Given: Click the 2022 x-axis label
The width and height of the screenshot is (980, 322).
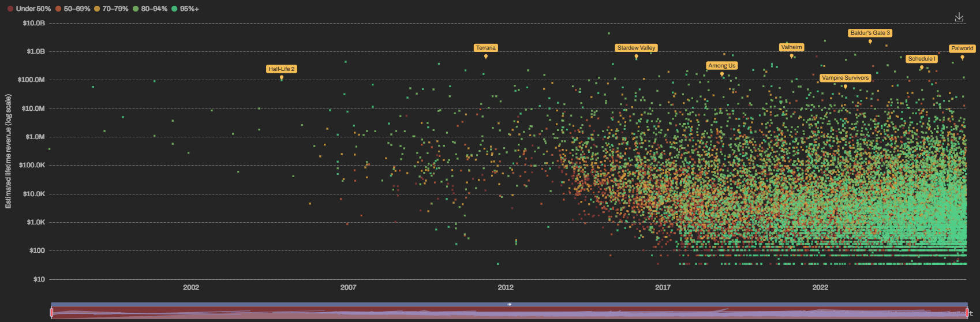Looking at the screenshot, I should pyautogui.click(x=820, y=287).
